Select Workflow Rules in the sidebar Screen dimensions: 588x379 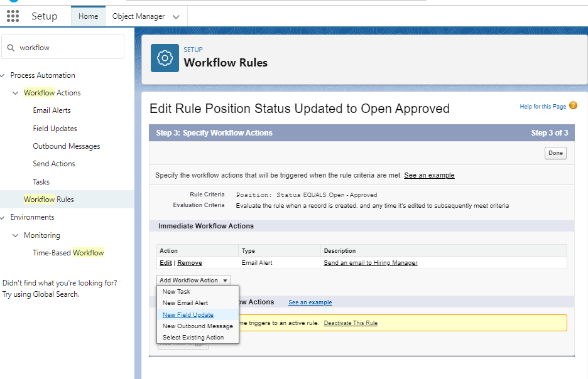49,200
